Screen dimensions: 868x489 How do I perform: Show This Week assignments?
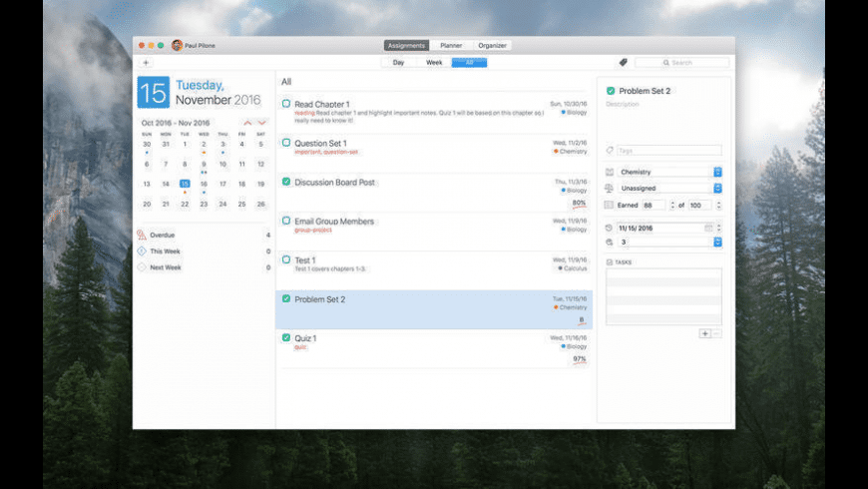pyautogui.click(x=204, y=251)
